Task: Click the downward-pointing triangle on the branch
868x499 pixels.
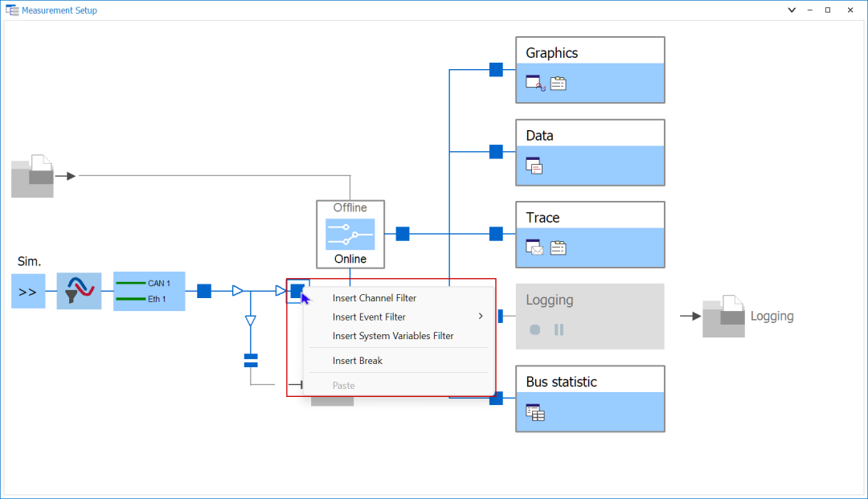Action: (250, 321)
